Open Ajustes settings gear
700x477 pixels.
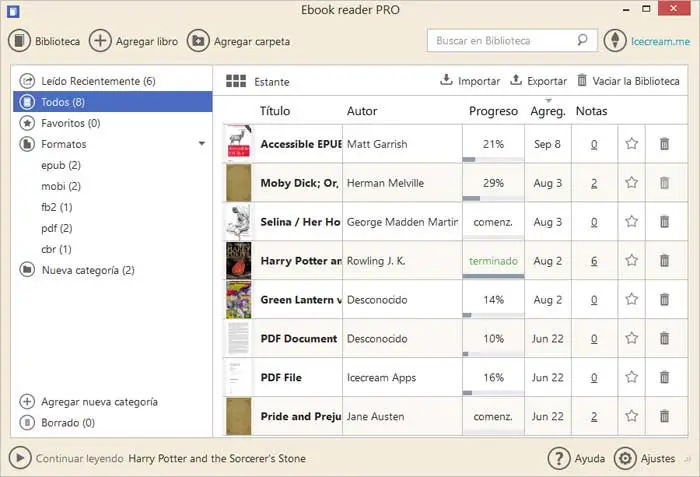point(626,459)
